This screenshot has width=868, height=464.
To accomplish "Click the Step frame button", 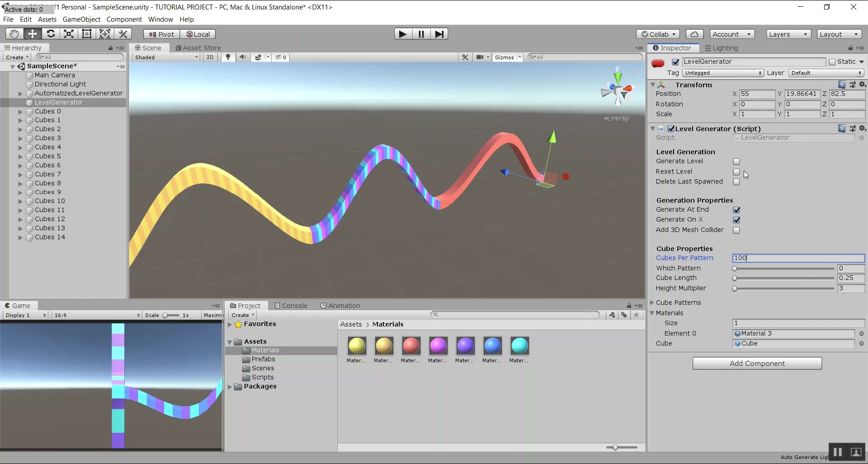I will point(439,34).
